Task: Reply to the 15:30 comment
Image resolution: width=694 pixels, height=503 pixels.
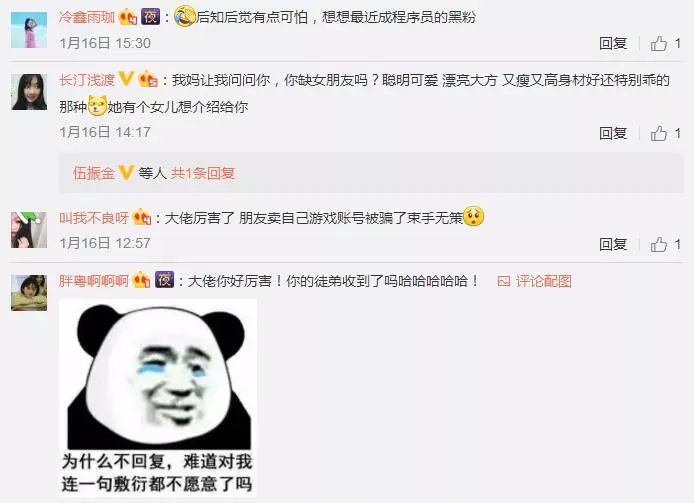Action: 613,43
